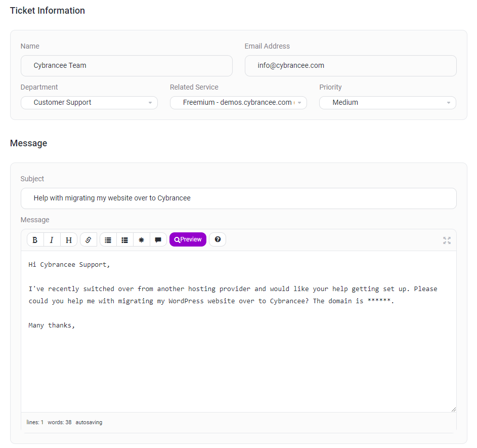Viewport: 477px width, 448px height.
Task: Click the Name input field
Action: coord(126,66)
